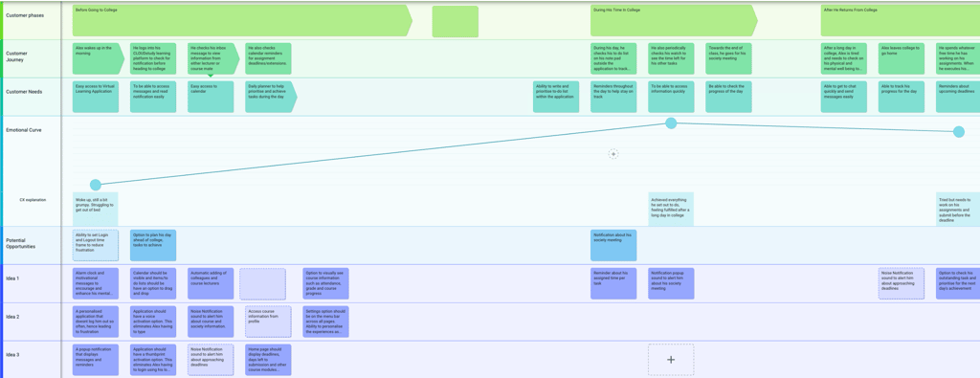The height and width of the screenshot is (378, 980).
Task: Select 'Ability to set Login and Logout' opportunity
Action: point(96,245)
